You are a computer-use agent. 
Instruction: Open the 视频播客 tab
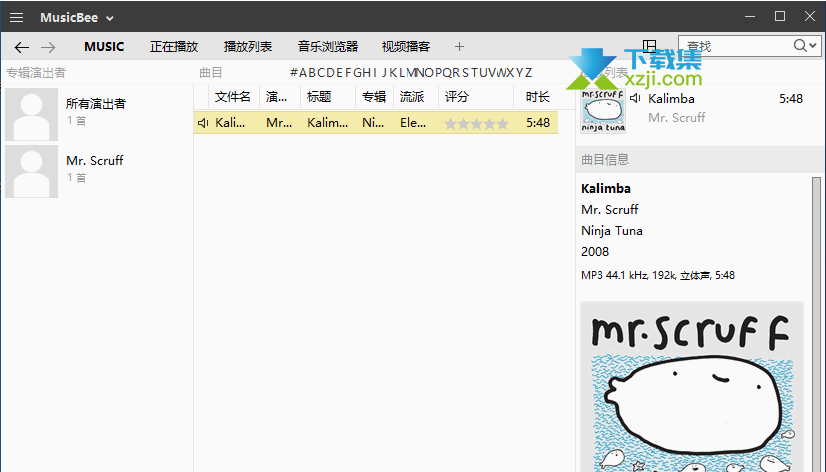tap(406, 47)
